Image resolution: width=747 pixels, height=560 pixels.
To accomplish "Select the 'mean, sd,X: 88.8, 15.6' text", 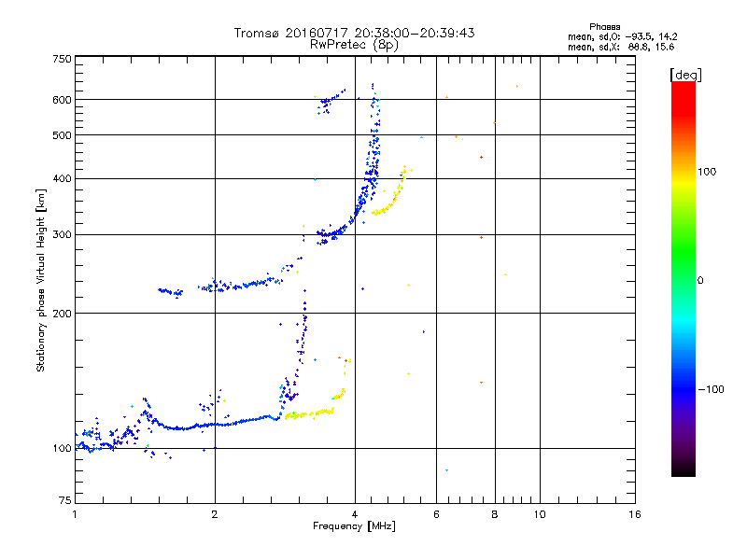I will coord(621,47).
